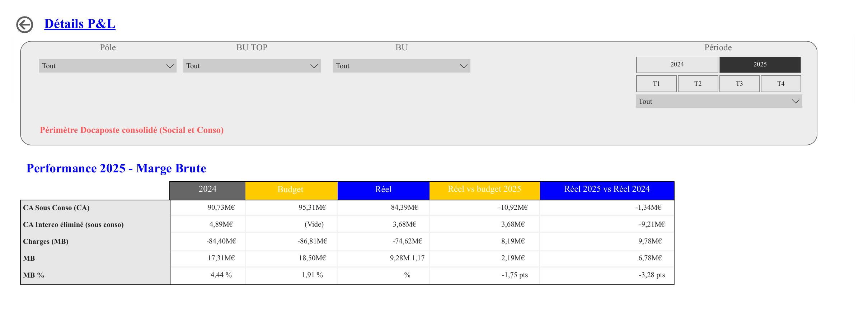Open the BU TOP dropdown
Image resolution: width=868 pixels, height=316 pixels.
(252, 66)
